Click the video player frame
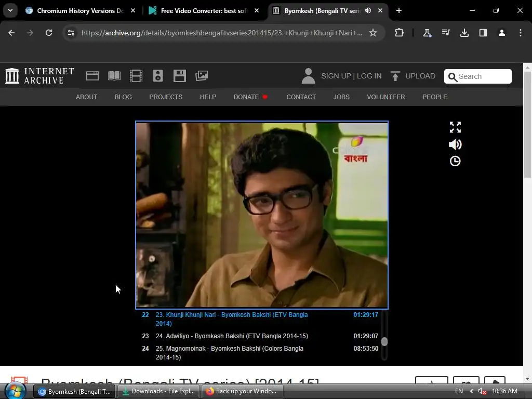The width and height of the screenshot is (532, 399). click(262, 215)
